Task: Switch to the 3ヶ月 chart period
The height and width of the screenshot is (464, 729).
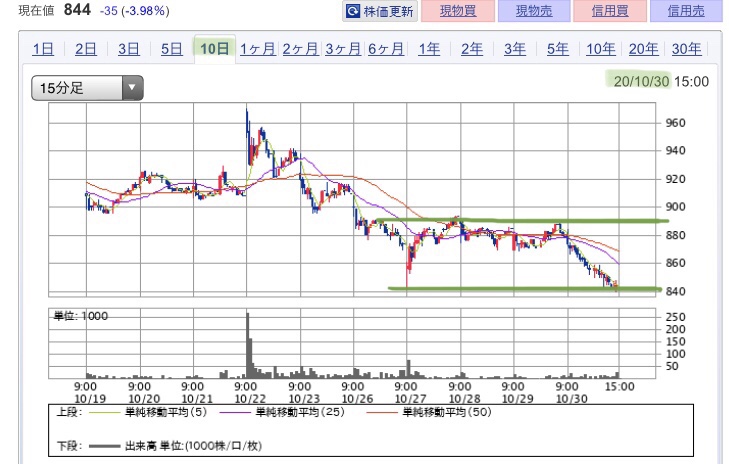Action: tap(343, 49)
